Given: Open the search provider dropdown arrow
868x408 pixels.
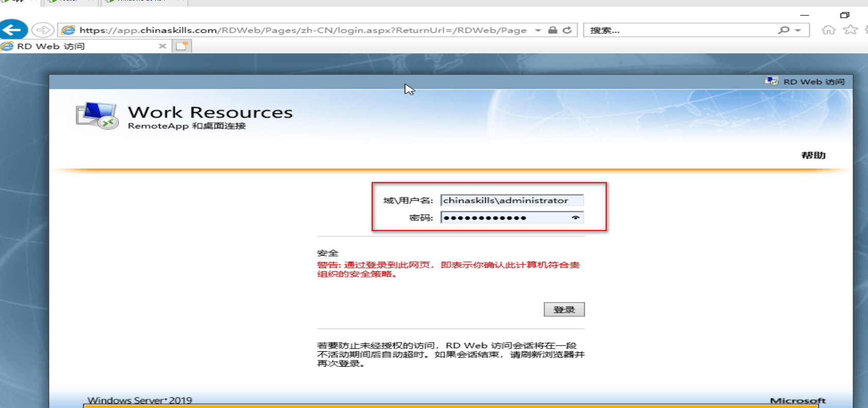Looking at the screenshot, I should click(798, 30).
